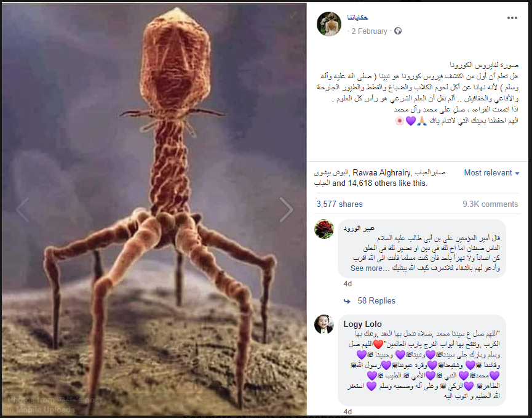Click the reply arrow beside 58 Replies
Image resolution: width=532 pixels, height=418 pixels.
coord(347,301)
